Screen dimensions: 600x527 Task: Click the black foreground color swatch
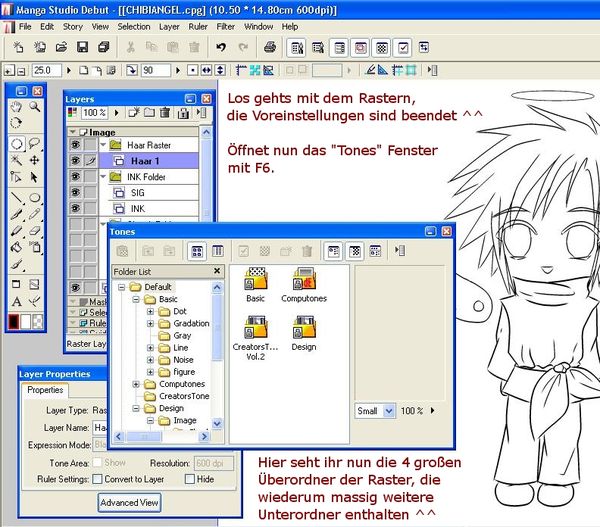14,321
